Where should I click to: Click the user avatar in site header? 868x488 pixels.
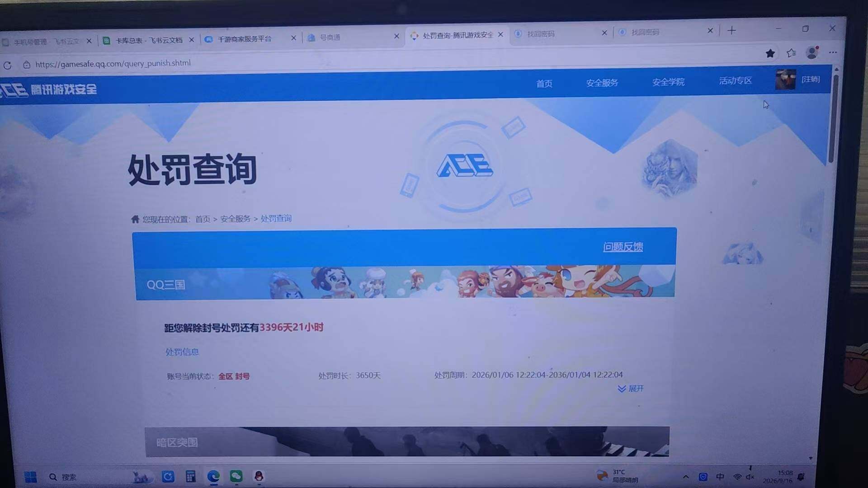pos(786,80)
